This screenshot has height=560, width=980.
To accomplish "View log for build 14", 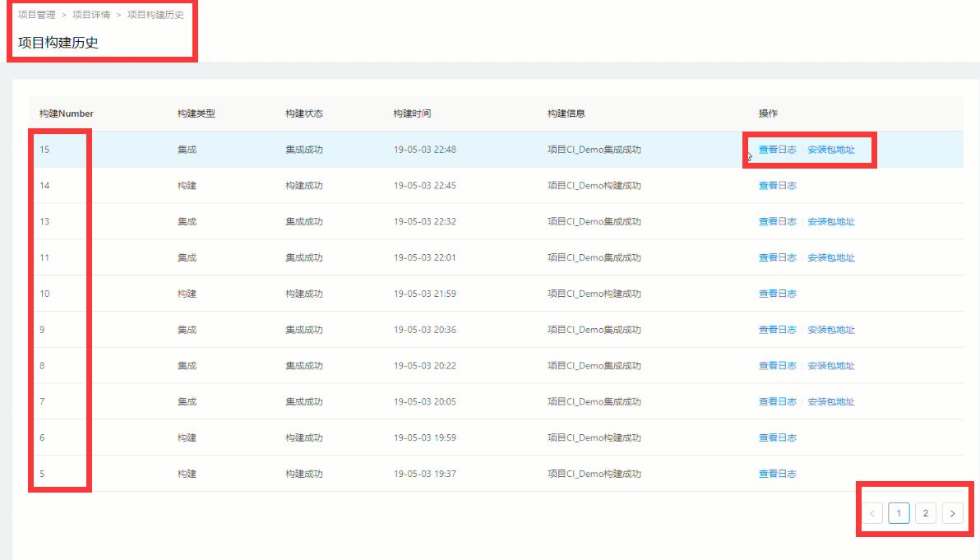I will coord(778,186).
